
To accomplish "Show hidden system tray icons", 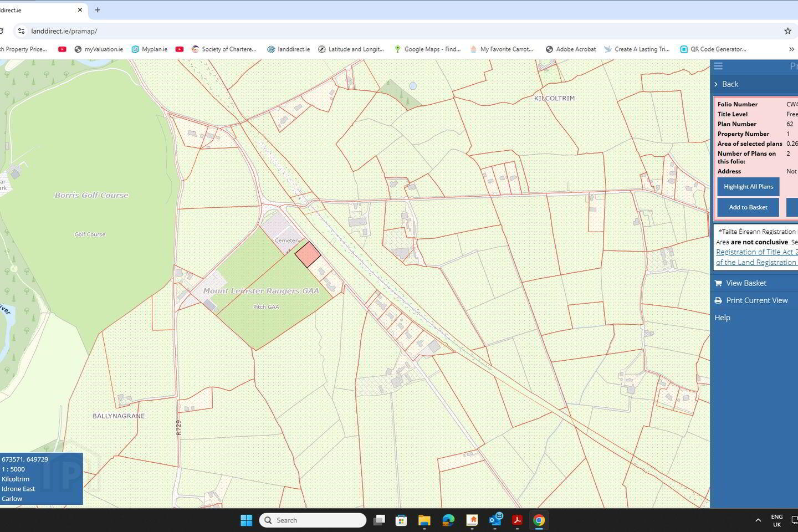I will tap(758, 520).
